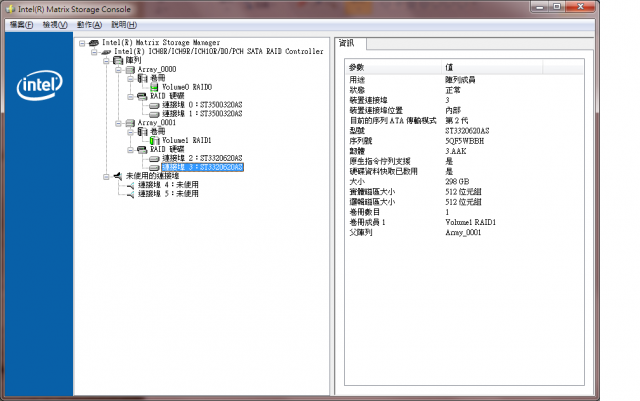The width and height of the screenshot is (640, 401).
Task: Click the app icon in the title bar
Action: tap(10, 9)
